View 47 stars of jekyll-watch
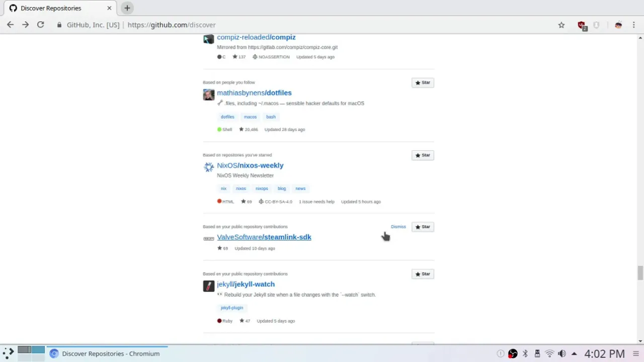This screenshot has width=644, height=362. point(245,321)
